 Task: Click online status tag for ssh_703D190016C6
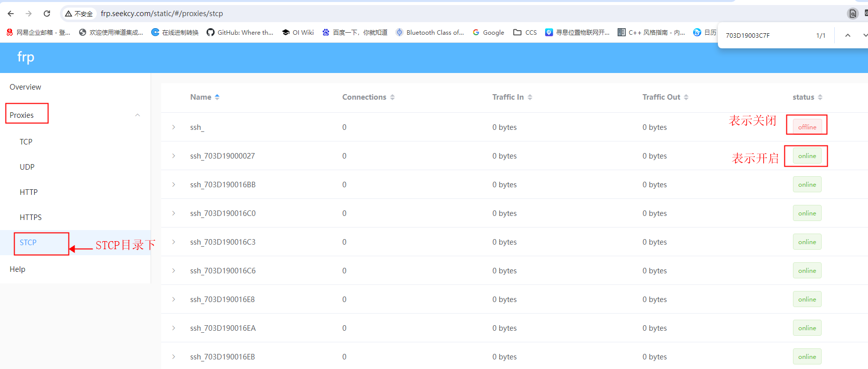pos(807,270)
